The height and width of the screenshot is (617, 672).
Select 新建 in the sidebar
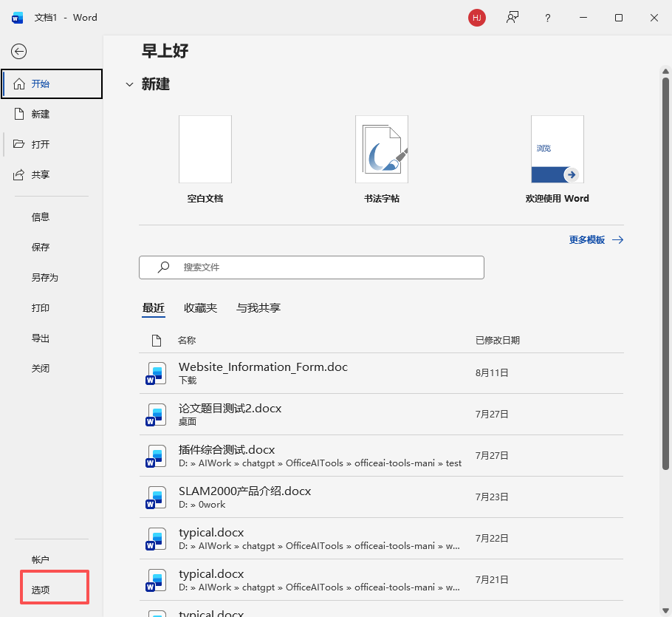(x=52, y=114)
